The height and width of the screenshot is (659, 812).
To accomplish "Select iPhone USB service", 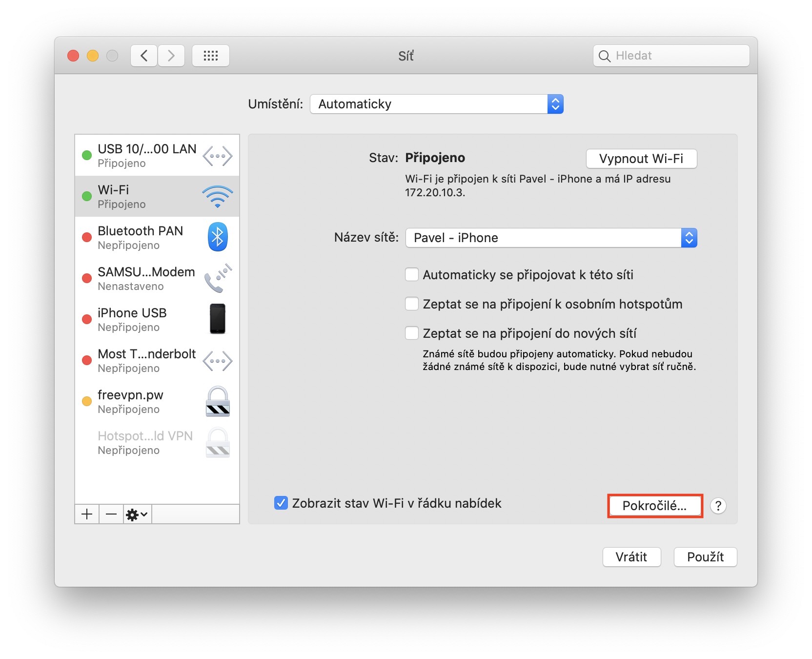I will [157, 319].
